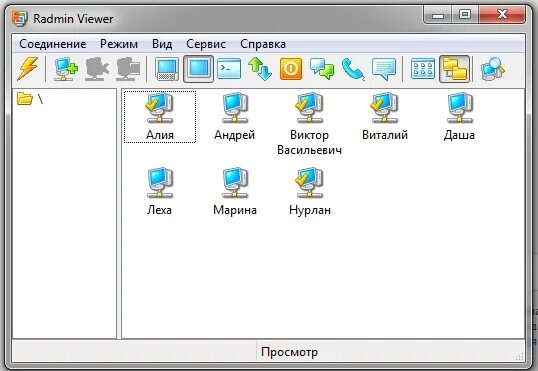The height and width of the screenshot is (371, 538).
Task: Maximize the Radmin Viewer window
Action: pos(465,15)
